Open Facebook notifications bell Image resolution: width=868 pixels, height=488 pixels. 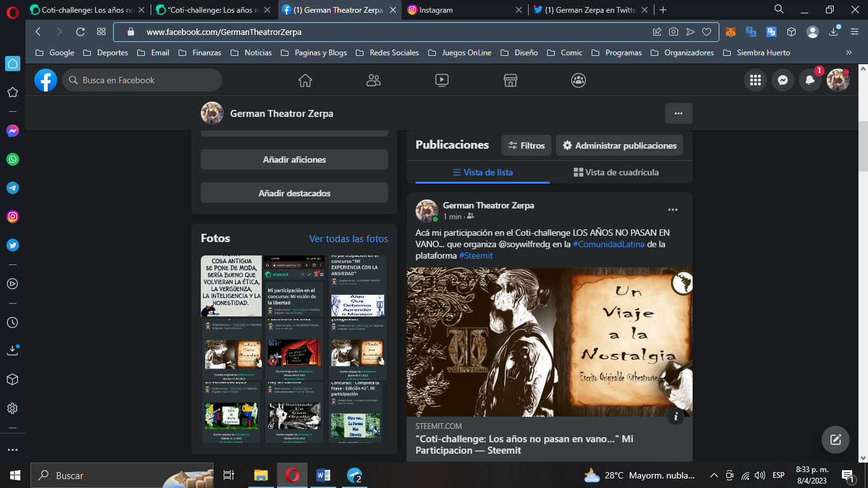tap(810, 80)
